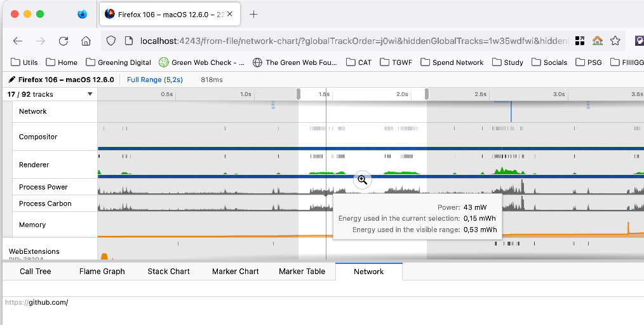Close the Firefox 106 profiler tab
Viewport: 644px width, 325px height.
point(229,14)
